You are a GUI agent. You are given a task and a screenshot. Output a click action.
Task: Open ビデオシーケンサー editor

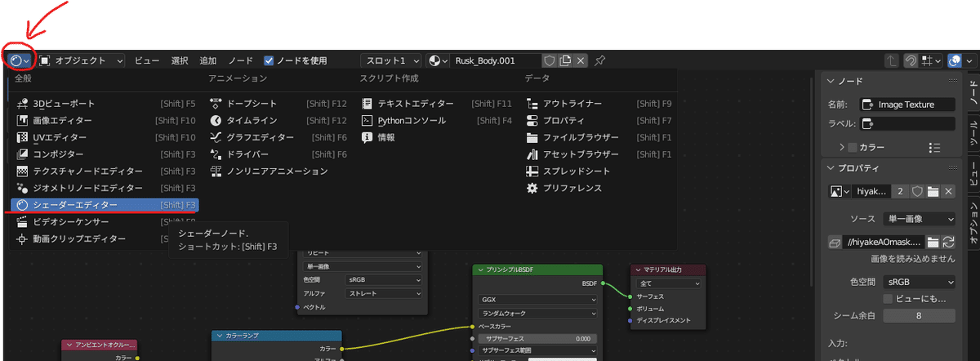pyautogui.click(x=105, y=221)
